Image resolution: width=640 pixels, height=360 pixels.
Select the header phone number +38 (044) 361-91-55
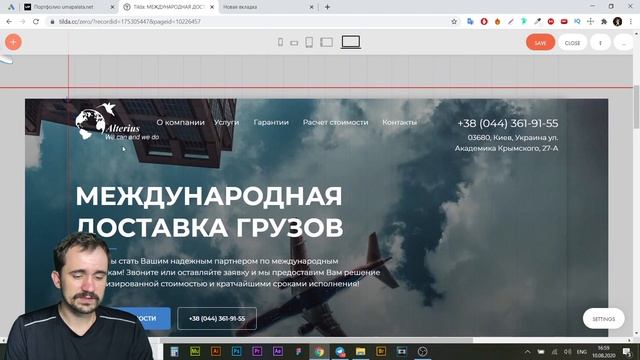508,123
